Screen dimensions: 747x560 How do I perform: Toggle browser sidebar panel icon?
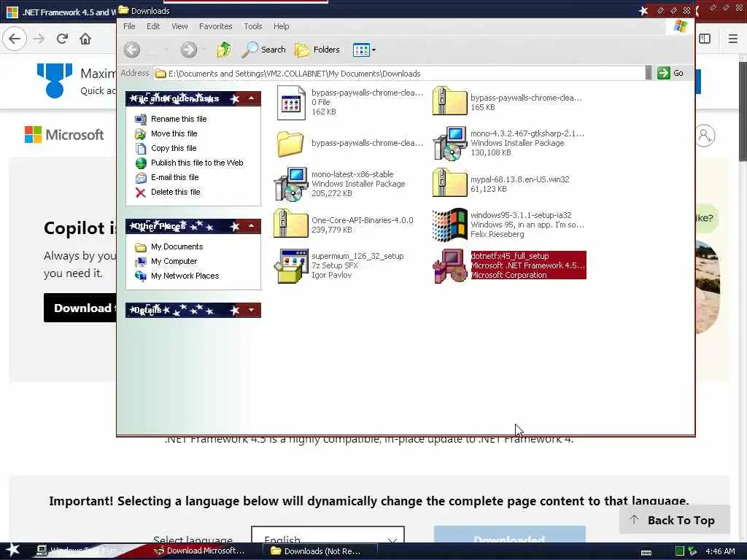[705, 39]
